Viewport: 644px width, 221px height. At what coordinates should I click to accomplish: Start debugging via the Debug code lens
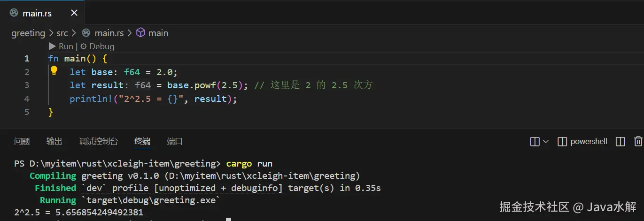click(x=98, y=46)
